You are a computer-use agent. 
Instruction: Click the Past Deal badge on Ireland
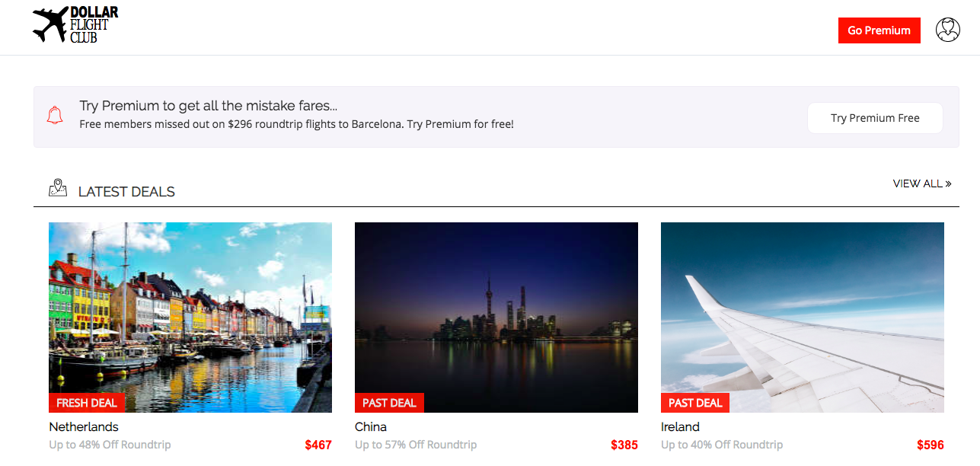pyautogui.click(x=695, y=403)
